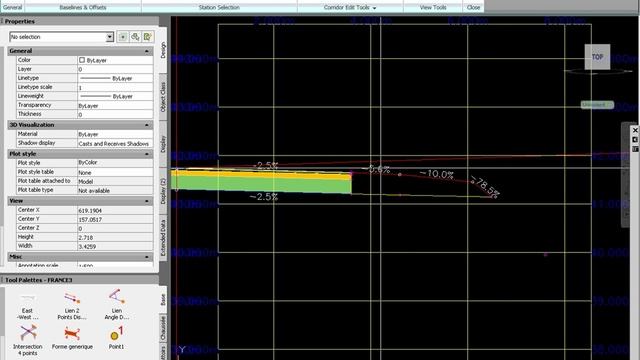Switch to the Base palette tab
Image resolution: width=640 pixels, height=360 pixels.
163,300
